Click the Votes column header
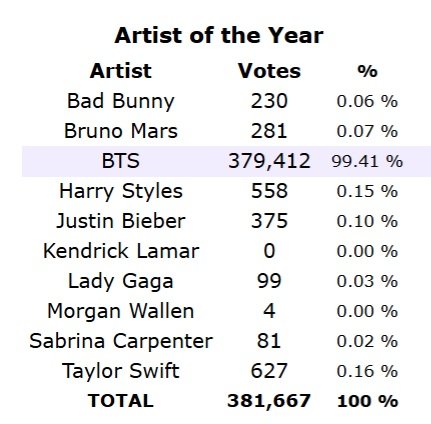Screen dimensions: 431x424 (269, 71)
